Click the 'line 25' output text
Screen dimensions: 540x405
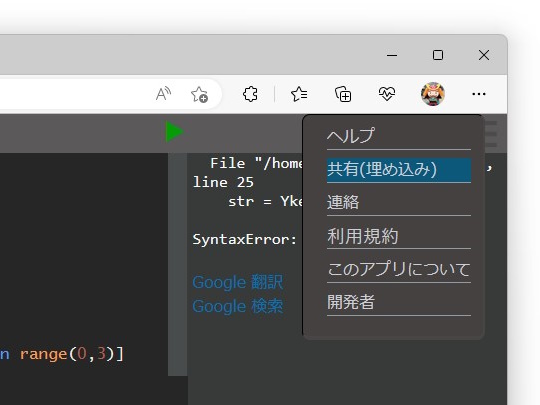pyautogui.click(x=223, y=182)
